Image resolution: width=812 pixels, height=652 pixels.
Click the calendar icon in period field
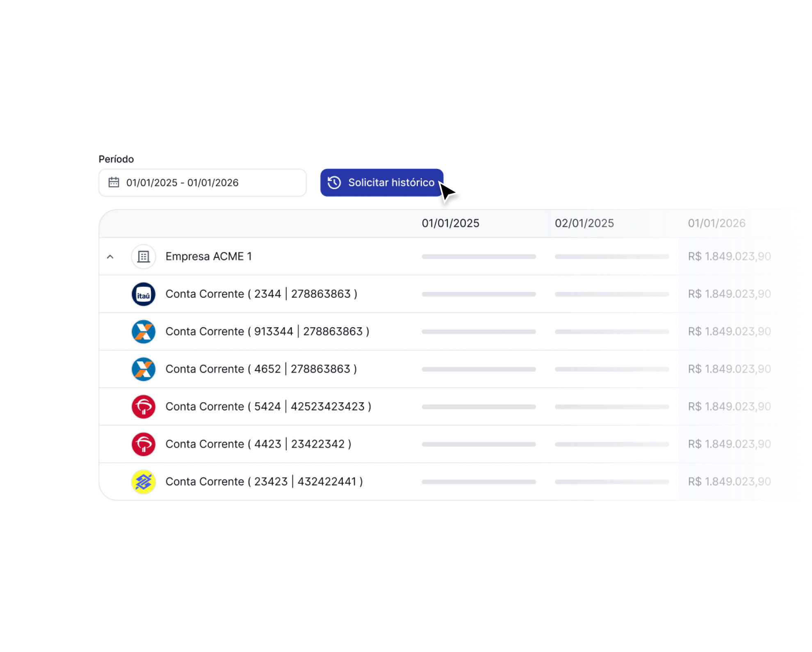click(x=114, y=182)
